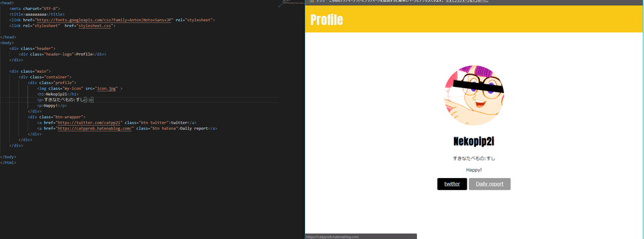Image resolution: width=644 pixels, height=239 pixels.
Task: Follow the fonts.googleapis.com href in code
Action: [104, 19]
